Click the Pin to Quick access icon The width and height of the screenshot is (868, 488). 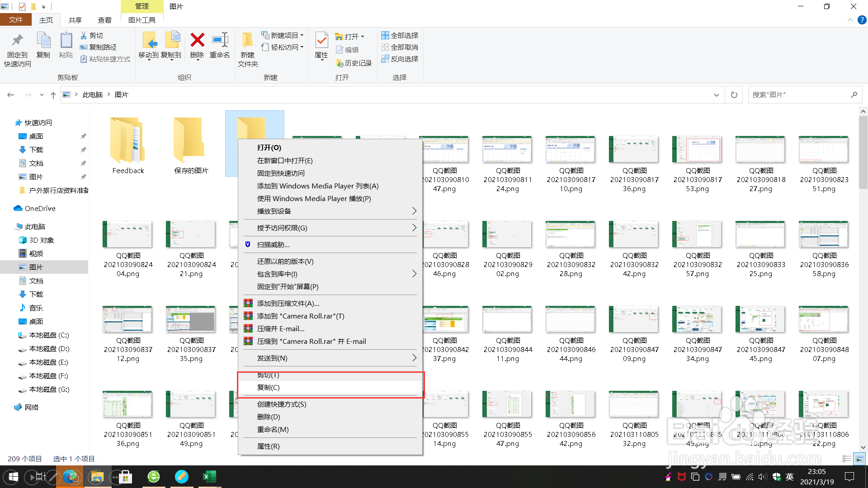(17, 41)
